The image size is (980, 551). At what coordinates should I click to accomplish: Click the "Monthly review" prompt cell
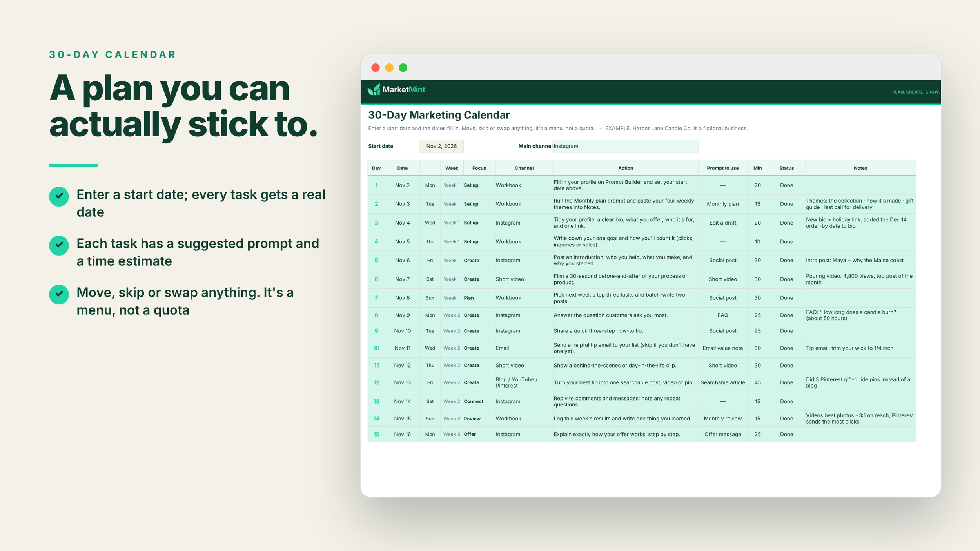click(722, 419)
